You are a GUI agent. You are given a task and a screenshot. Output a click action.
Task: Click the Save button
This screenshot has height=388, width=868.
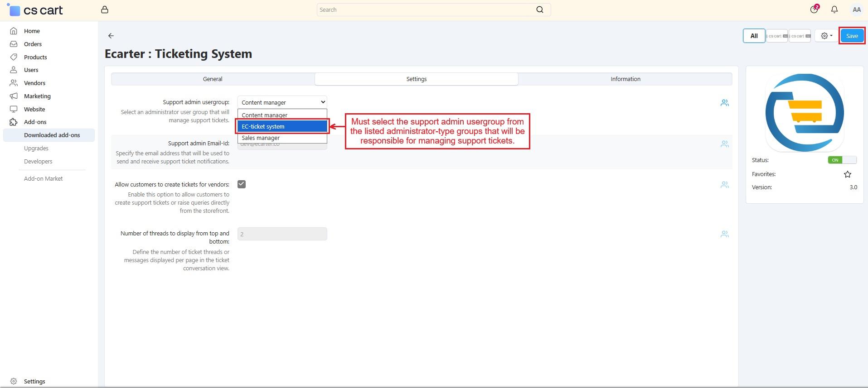(x=852, y=36)
